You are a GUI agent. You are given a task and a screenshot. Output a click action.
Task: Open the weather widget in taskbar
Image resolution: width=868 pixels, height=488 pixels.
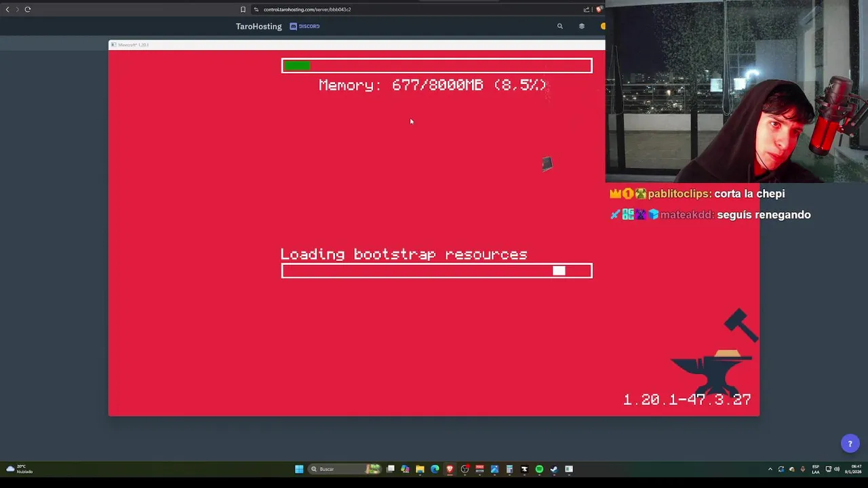(x=20, y=469)
